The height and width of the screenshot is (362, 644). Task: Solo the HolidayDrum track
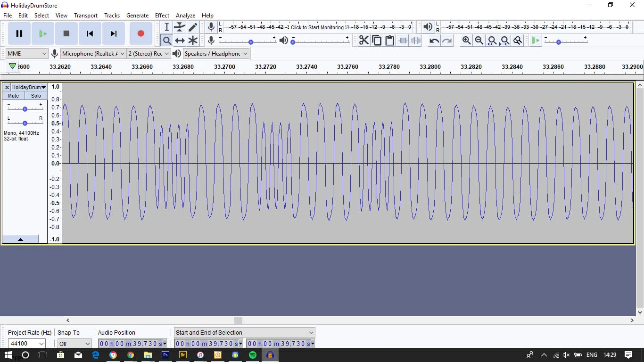(x=36, y=96)
